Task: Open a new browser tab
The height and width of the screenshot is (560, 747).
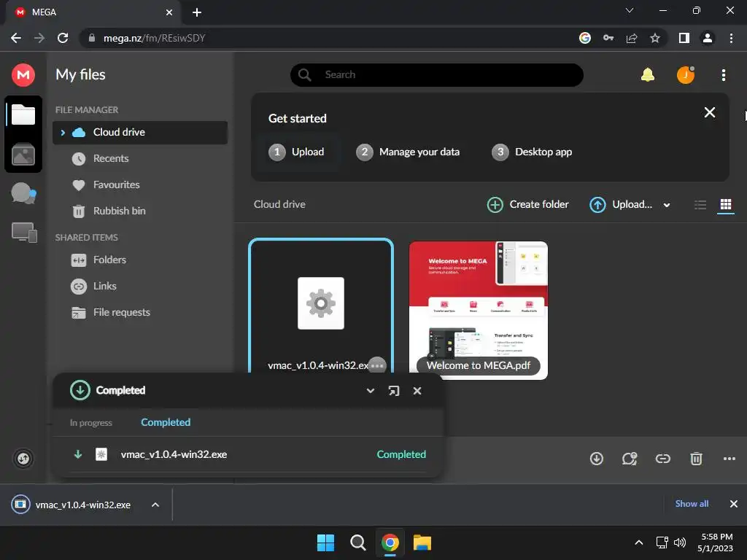Action: pos(197,12)
